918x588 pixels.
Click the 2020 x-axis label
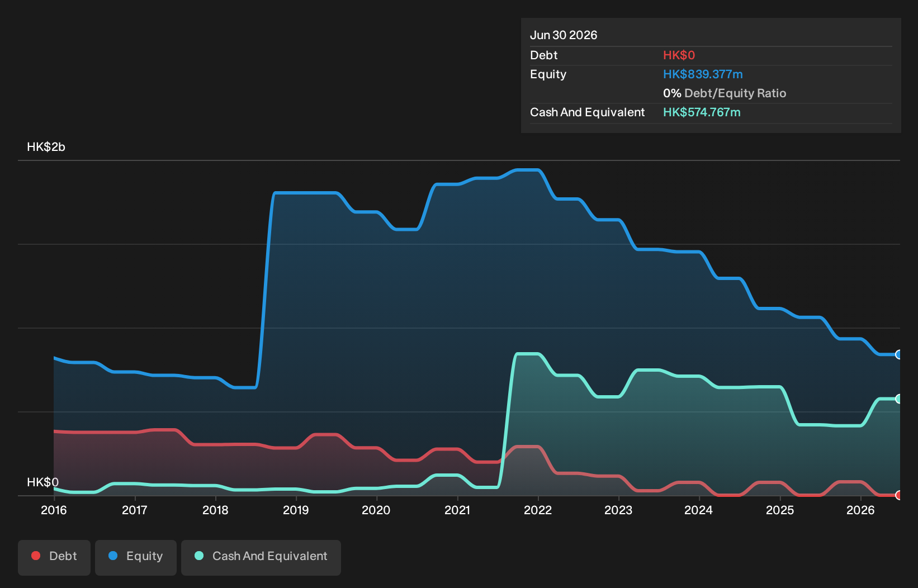click(x=376, y=510)
